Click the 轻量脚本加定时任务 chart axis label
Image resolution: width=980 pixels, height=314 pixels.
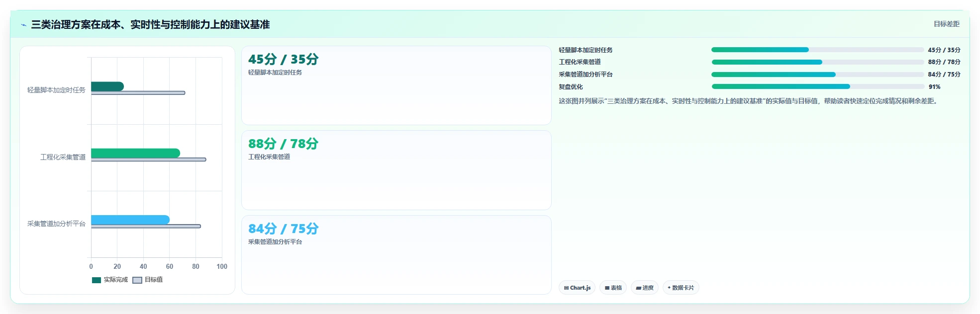pos(56,90)
